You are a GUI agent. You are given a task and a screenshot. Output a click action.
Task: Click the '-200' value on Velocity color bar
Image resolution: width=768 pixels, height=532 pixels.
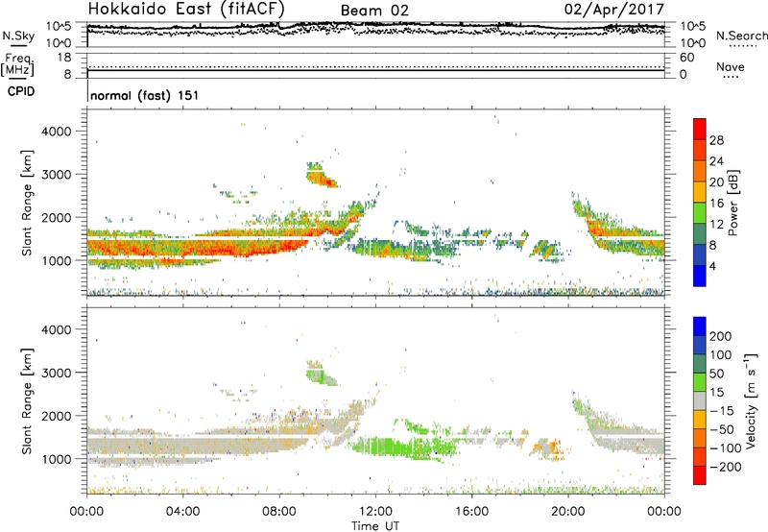pyautogui.click(x=725, y=467)
